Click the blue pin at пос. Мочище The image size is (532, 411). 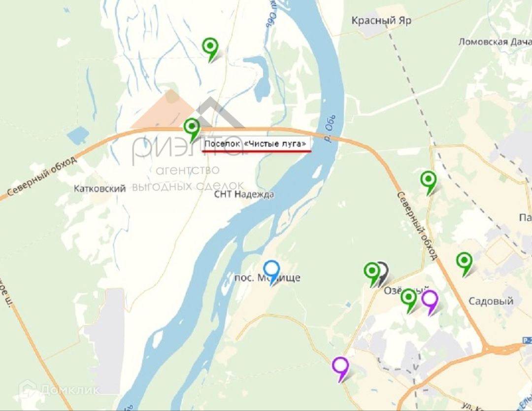(x=271, y=272)
